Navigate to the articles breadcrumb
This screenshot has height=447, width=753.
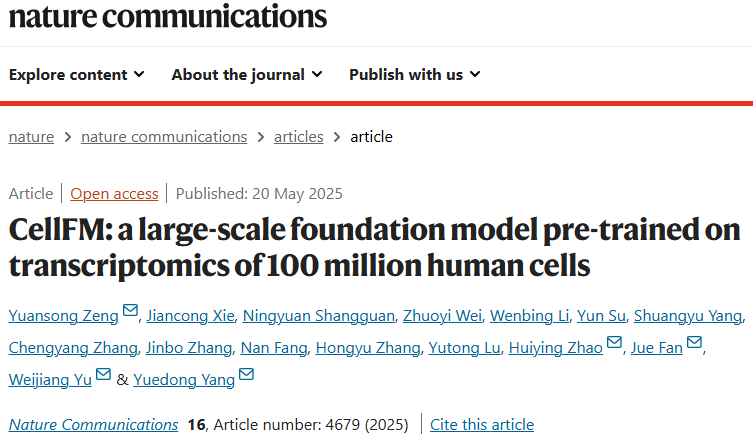pyautogui.click(x=299, y=137)
